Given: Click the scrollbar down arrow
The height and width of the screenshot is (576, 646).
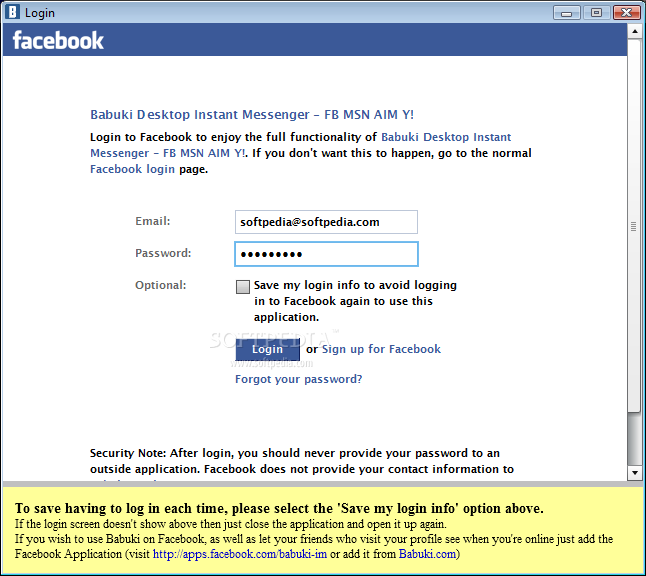Looking at the screenshot, I should coord(634,473).
